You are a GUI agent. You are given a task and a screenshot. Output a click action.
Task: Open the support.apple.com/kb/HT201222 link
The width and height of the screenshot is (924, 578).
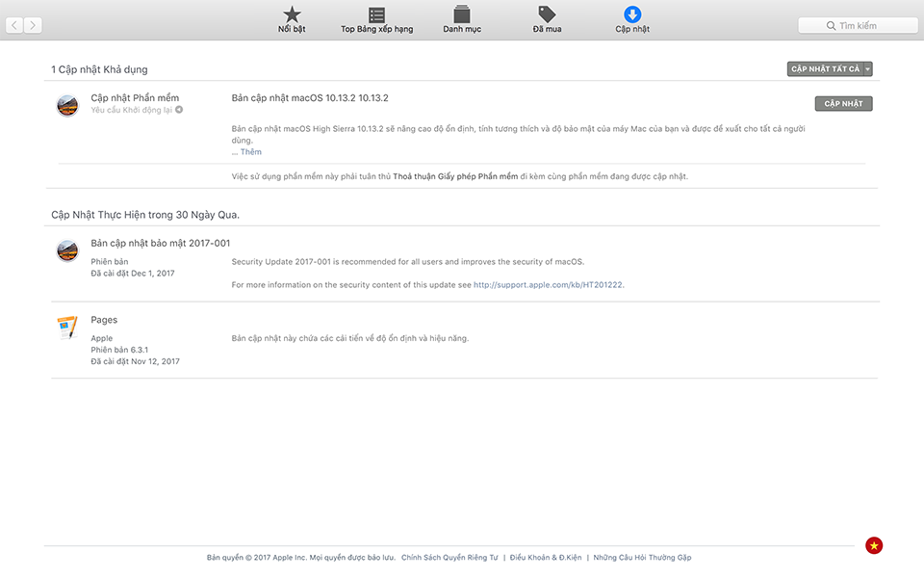pos(548,285)
